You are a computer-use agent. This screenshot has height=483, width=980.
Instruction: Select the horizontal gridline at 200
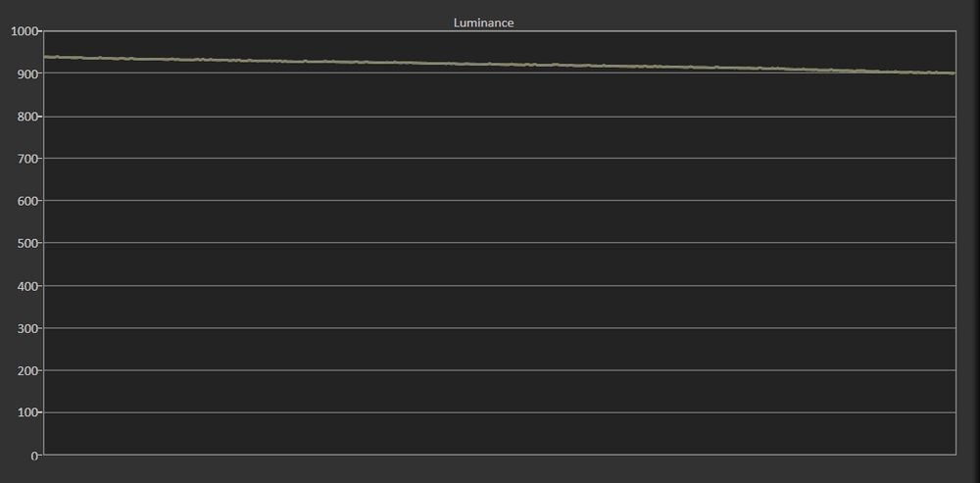pyautogui.click(x=500, y=370)
